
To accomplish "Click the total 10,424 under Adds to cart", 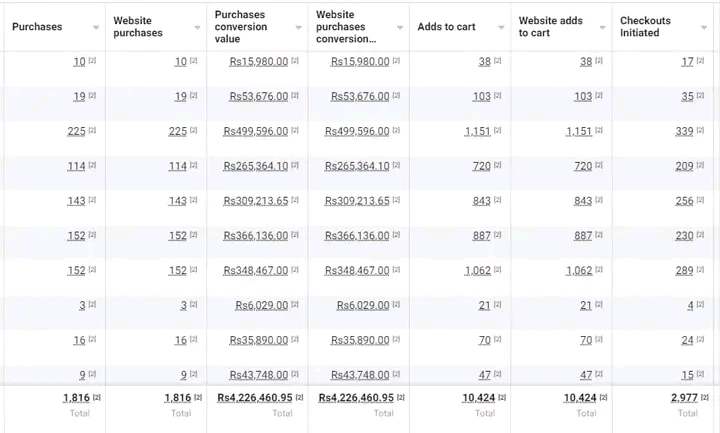I will point(477,398).
